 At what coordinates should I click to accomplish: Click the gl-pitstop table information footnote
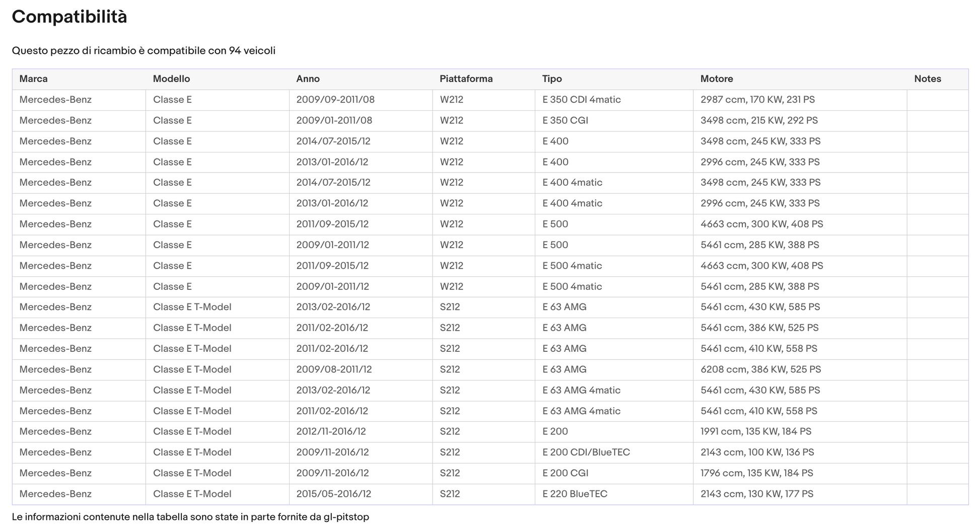190,517
